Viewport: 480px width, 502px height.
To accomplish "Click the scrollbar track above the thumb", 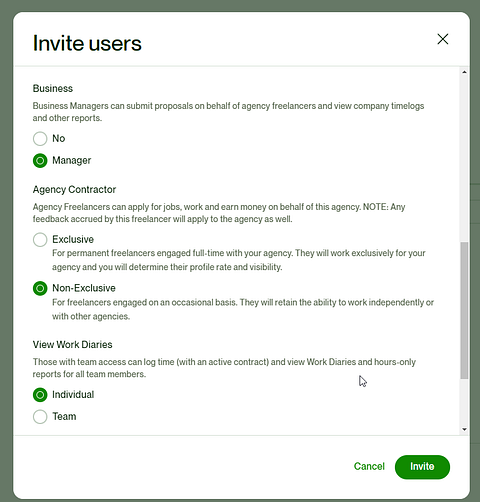I will (464, 159).
